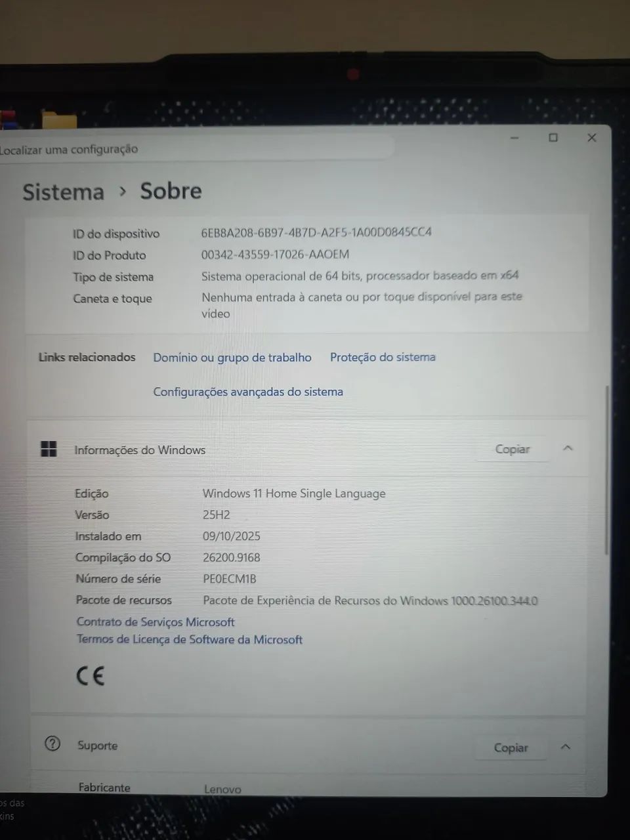Open Contrato de Serviços Microsoft link
This screenshot has height=840, width=630.
coord(156,621)
